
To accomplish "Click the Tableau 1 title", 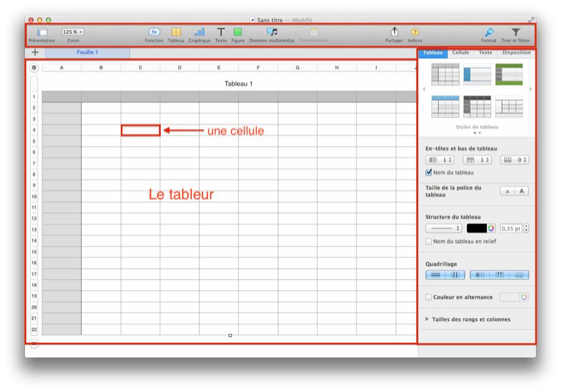I will coord(238,84).
